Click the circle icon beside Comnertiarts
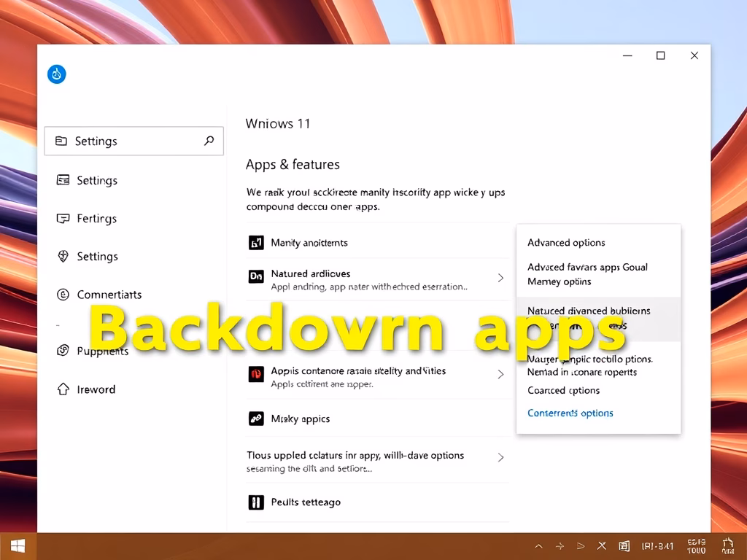Viewport: 747px width, 560px height. (x=63, y=295)
